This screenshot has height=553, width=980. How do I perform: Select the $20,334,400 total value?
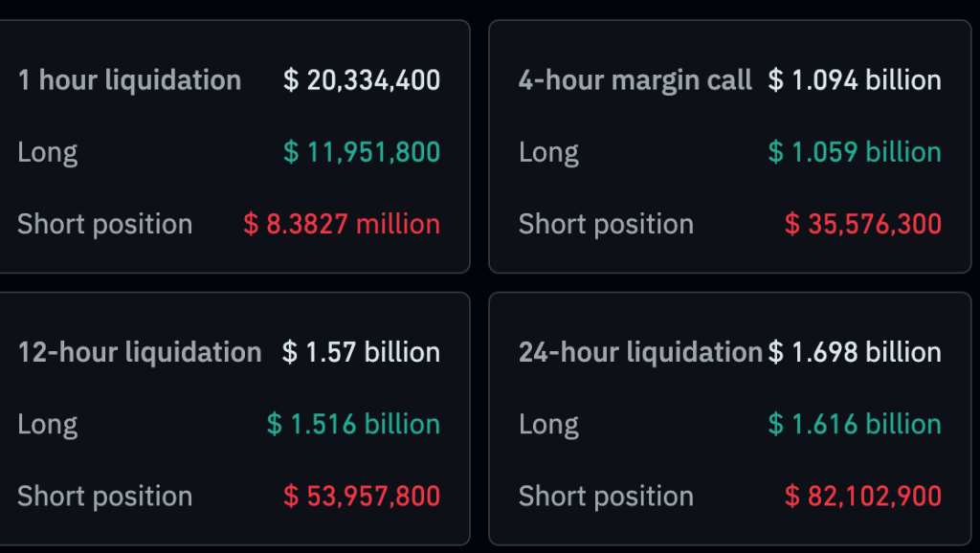(362, 80)
